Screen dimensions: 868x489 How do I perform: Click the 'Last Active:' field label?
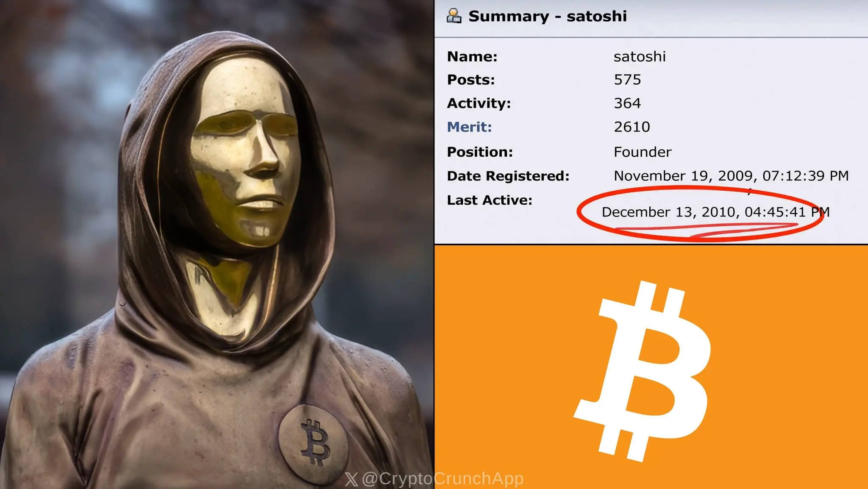tap(490, 200)
